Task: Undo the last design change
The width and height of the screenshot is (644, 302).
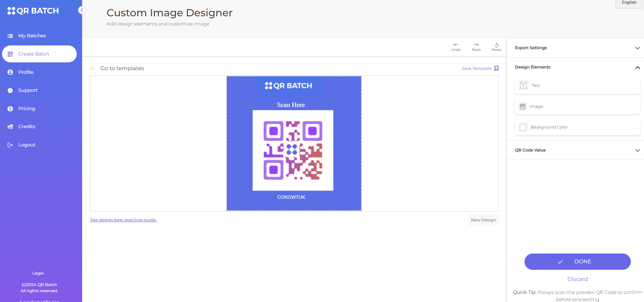Action: [456, 47]
